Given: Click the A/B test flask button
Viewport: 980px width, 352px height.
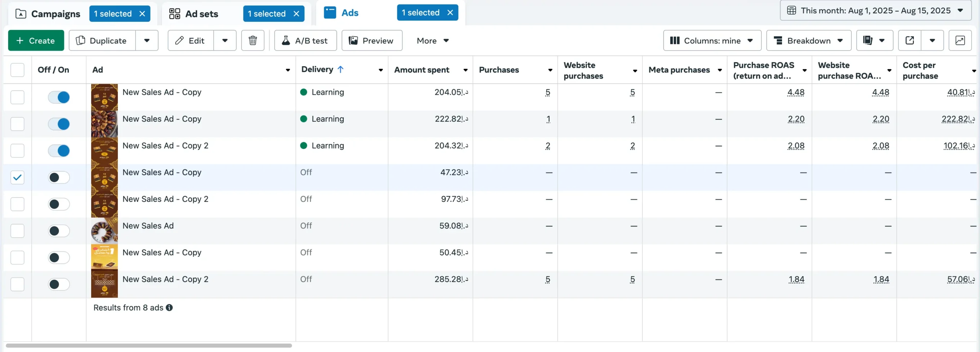Looking at the screenshot, I should (305, 41).
